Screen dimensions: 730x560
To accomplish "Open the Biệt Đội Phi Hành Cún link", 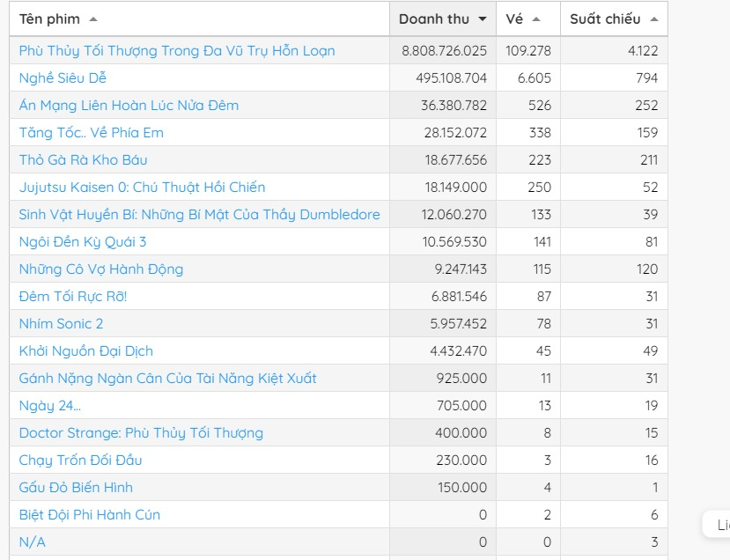I will point(90,515).
